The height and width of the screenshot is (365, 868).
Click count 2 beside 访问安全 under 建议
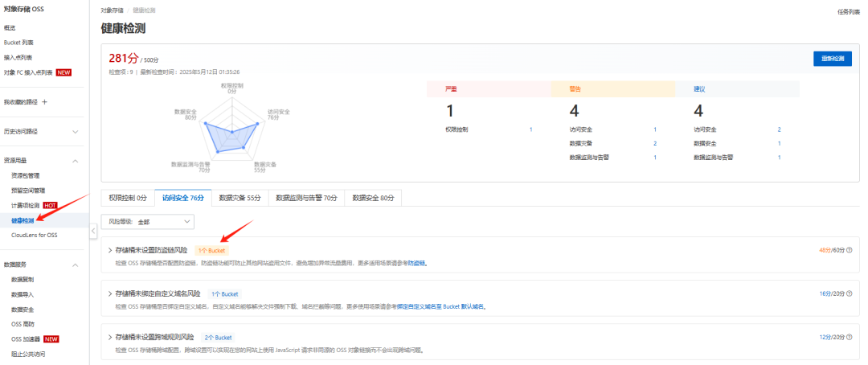pos(779,129)
